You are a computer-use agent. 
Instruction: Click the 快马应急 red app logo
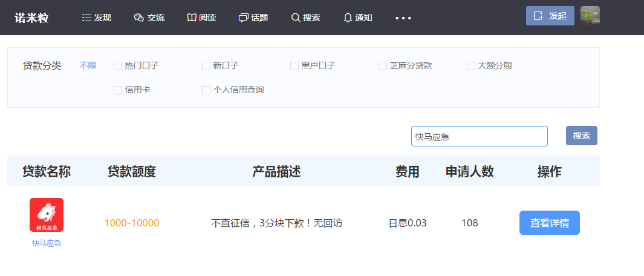click(x=47, y=215)
